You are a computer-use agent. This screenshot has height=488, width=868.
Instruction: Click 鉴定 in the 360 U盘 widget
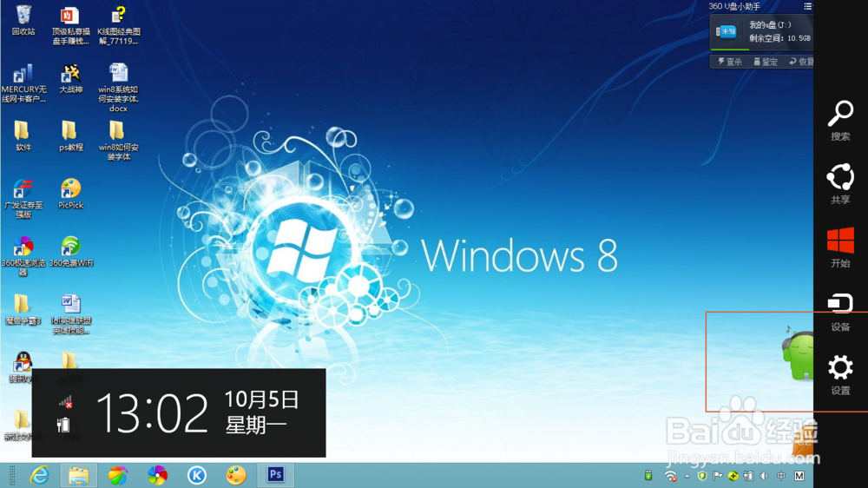click(x=766, y=62)
